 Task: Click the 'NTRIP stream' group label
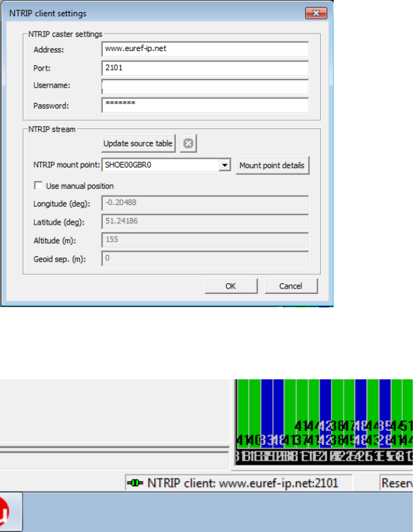[x=52, y=129]
